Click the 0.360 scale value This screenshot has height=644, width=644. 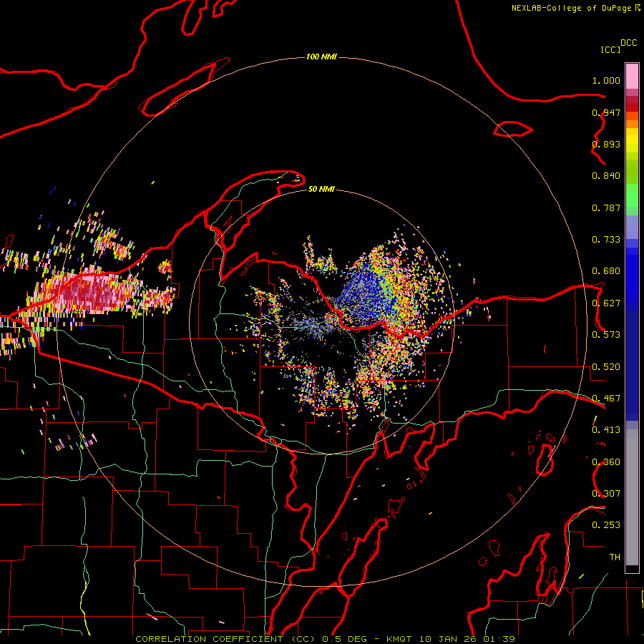pyautogui.click(x=606, y=462)
